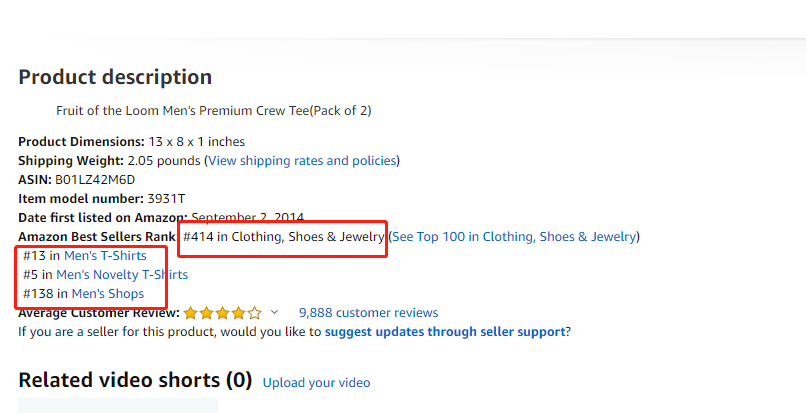Screen dimensions: 806x413
Task: See Top 100 in Clothing, Shoes & Jewelry
Action: pyautogui.click(x=514, y=237)
